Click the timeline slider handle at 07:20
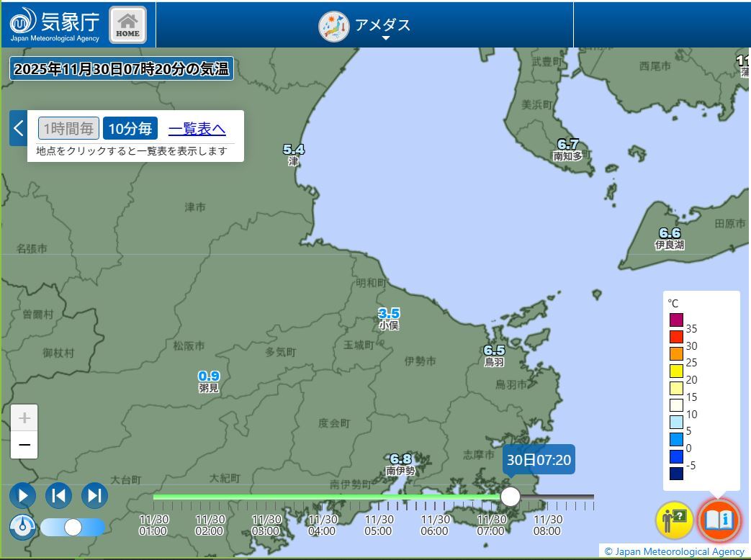Screen dimensions: 751x560 click(x=511, y=497)
